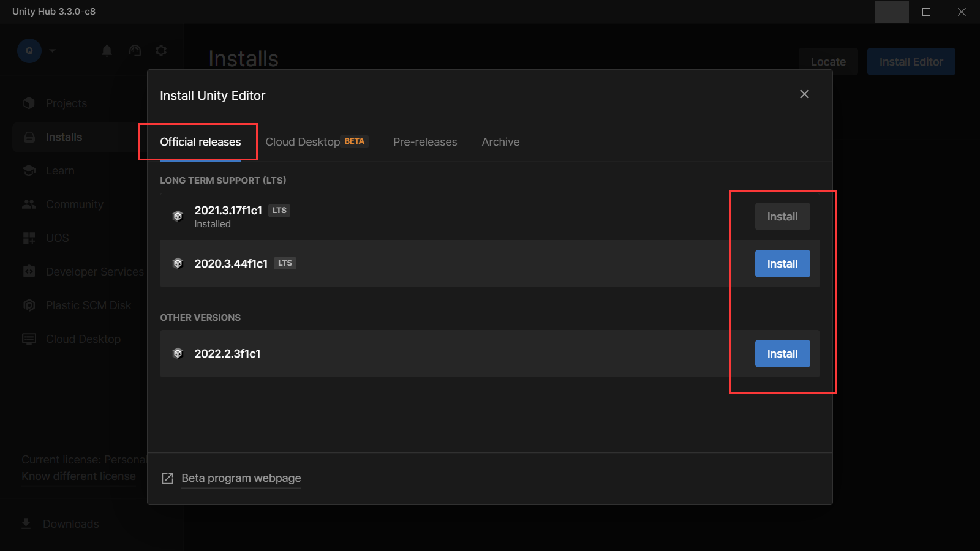Click the Unity icon next to 2021.3.17f1c1
The image size is (980, 551).
pyautogui.click(x=178, y=216)
